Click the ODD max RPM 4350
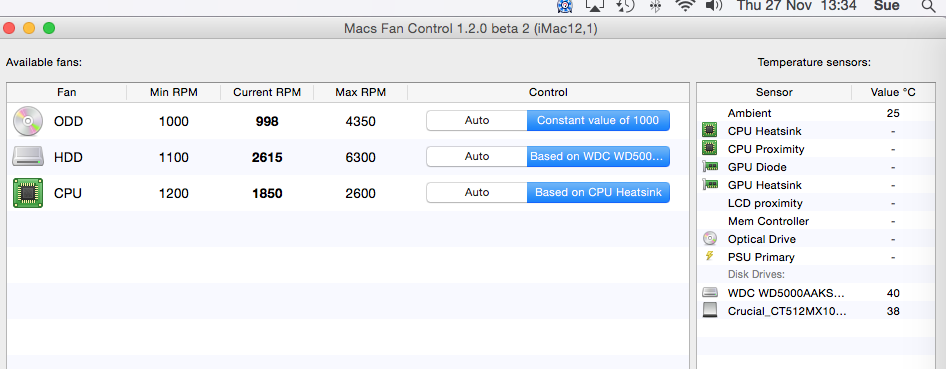 coord(360,121)
